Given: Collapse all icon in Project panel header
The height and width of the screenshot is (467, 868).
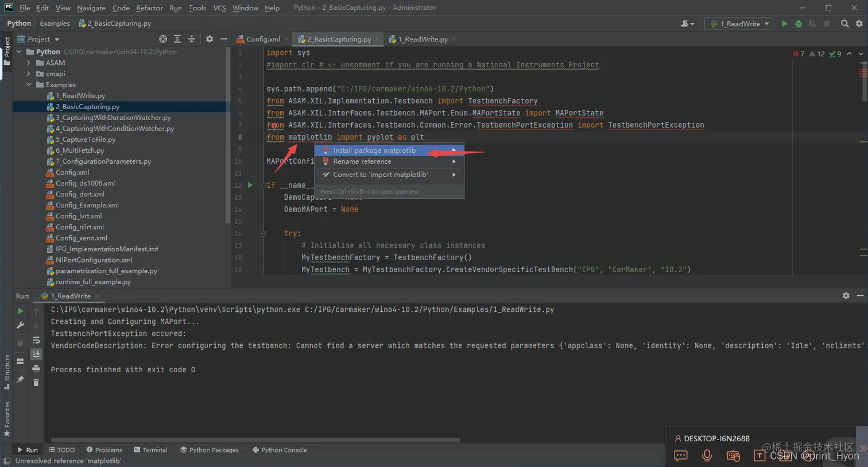Looking at the screenshot, I should [192, 39].
